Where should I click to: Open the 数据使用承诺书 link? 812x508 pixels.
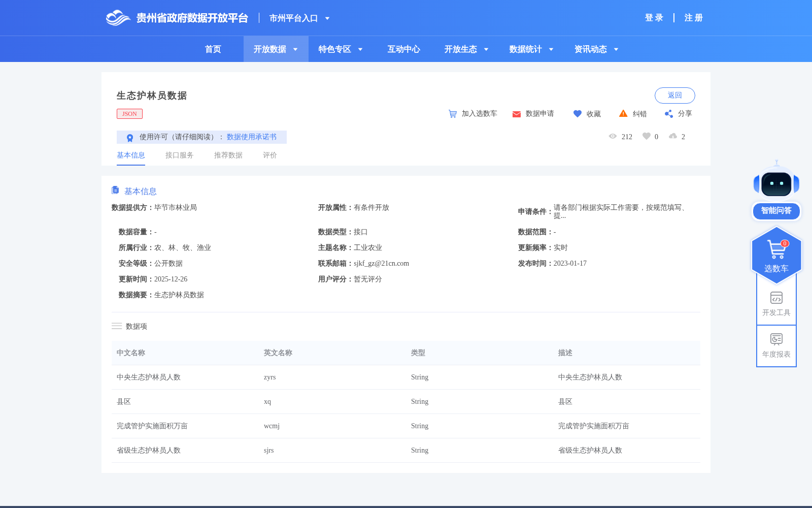tap(252, 137)
